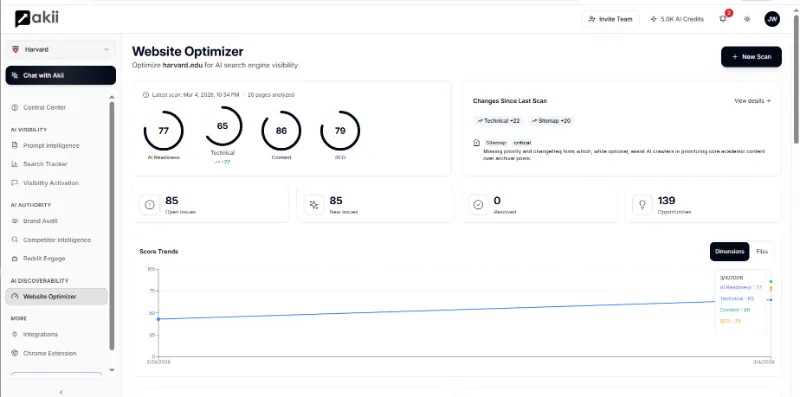Click the Search Tracker chart icon
Screen dimensions: 800x397
tap(14, 164)
